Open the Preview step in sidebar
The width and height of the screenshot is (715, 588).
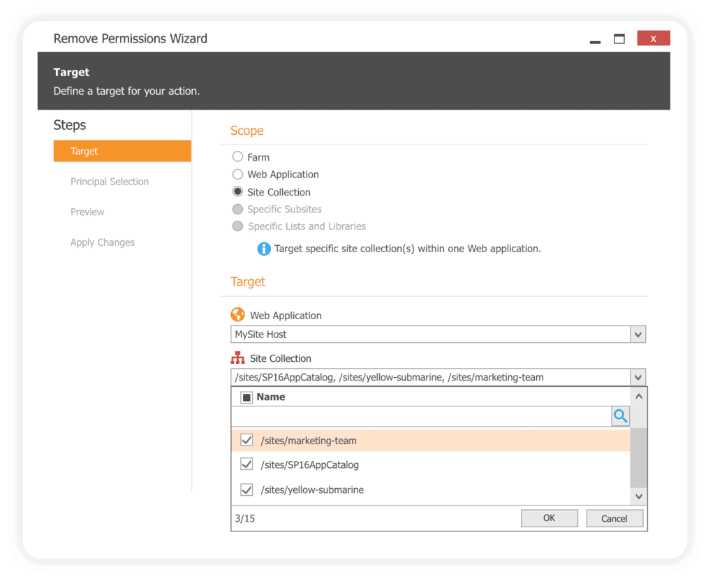coord(87,212)
